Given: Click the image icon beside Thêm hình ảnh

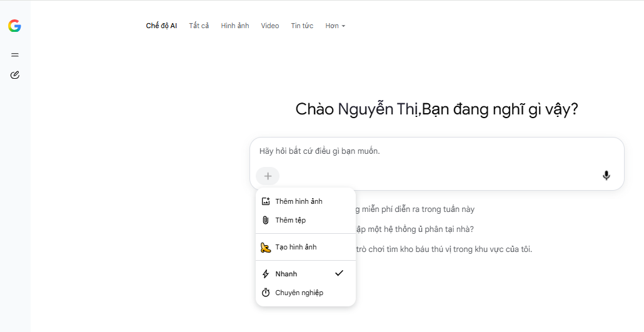Looking at the screenshot, I should pyautogui.click(x=266, y=201).
